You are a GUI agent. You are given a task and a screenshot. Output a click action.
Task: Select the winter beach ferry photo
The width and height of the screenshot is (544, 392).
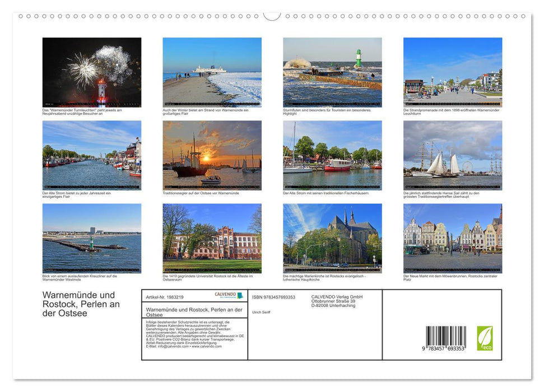tap(212, 72)
